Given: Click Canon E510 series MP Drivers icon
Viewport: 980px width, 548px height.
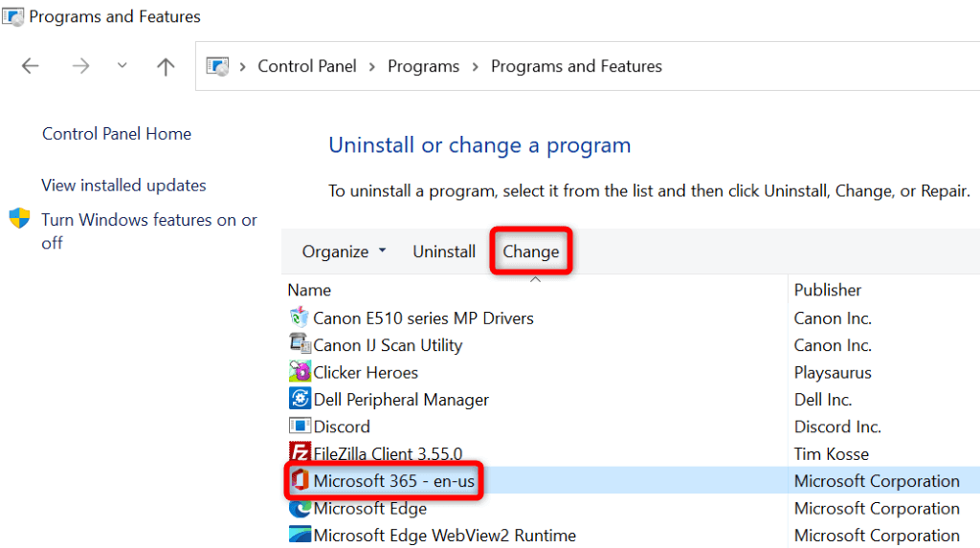Looking at the screenshot, I should (x=300, y=318).
